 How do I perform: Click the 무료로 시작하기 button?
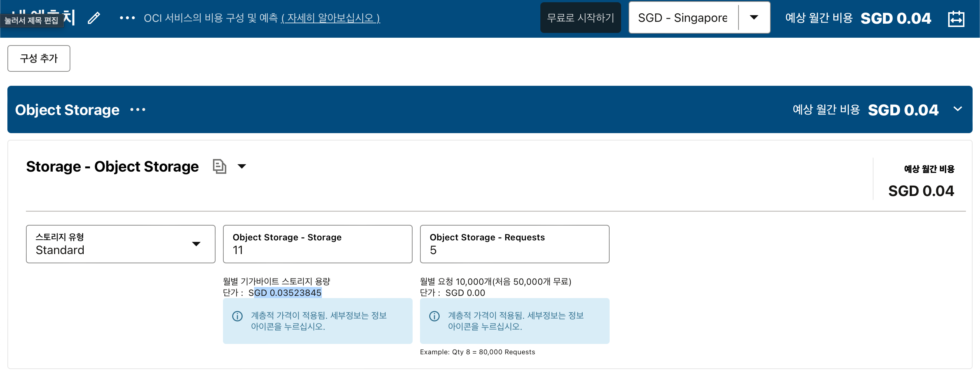(580, 18)
